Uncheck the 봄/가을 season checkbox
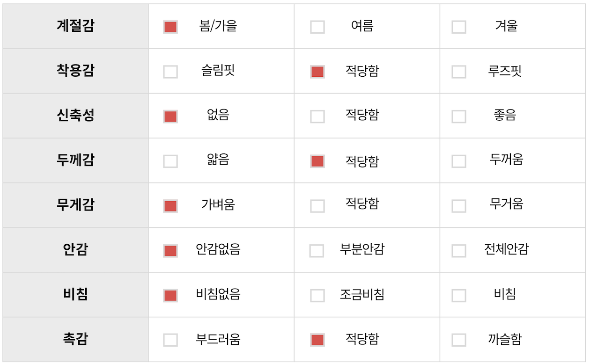This screenshot has height=364, width=590. tap(170, 27)
